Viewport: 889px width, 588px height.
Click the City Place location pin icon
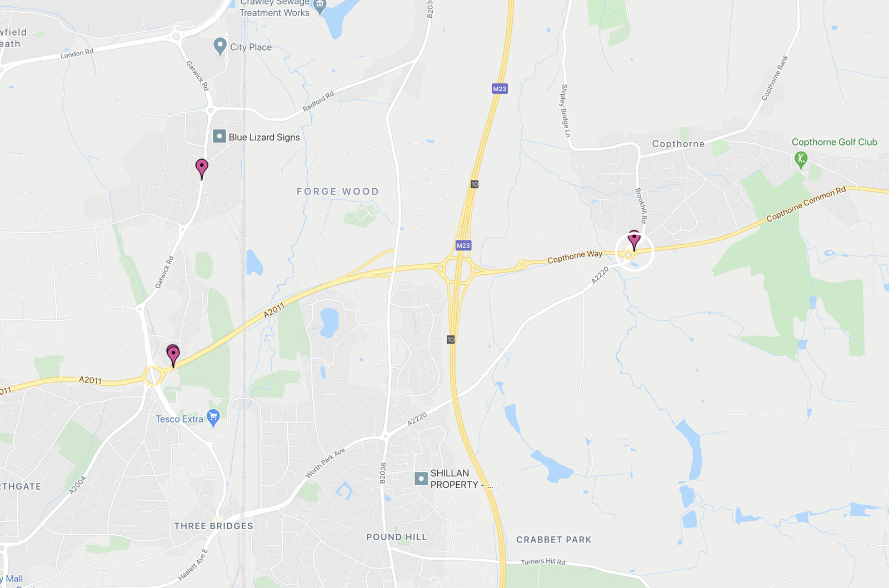click(x=220, y=46)
